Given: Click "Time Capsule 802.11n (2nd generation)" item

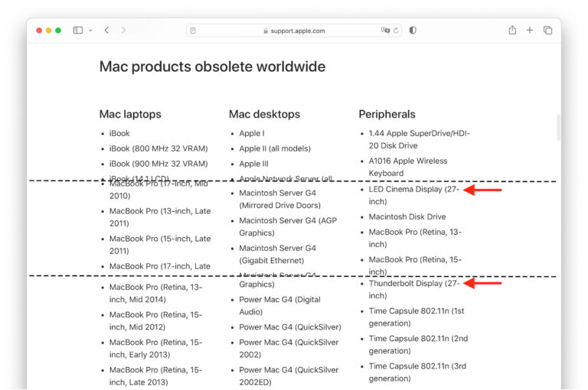Looking at the screenshot, I should (x=418, y=345).
